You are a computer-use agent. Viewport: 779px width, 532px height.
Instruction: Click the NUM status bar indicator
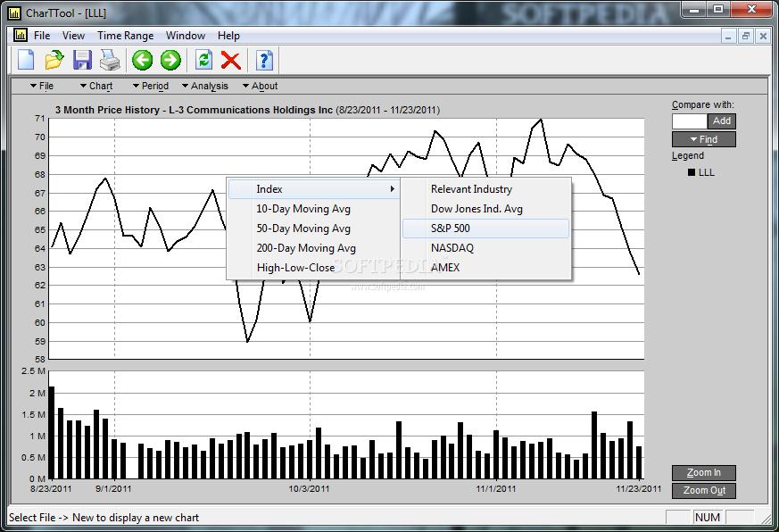pos(708,518)
